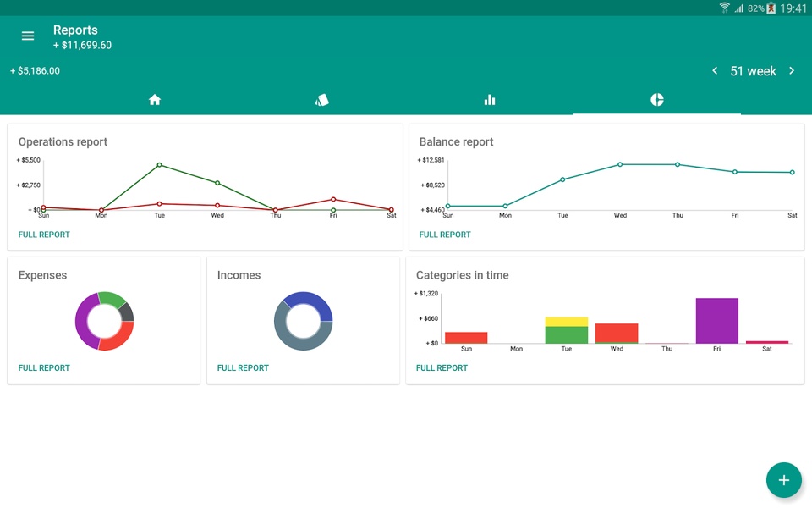Go to the Home tab
The height and width of the screenshot is (508, 812).
point(154,100)
